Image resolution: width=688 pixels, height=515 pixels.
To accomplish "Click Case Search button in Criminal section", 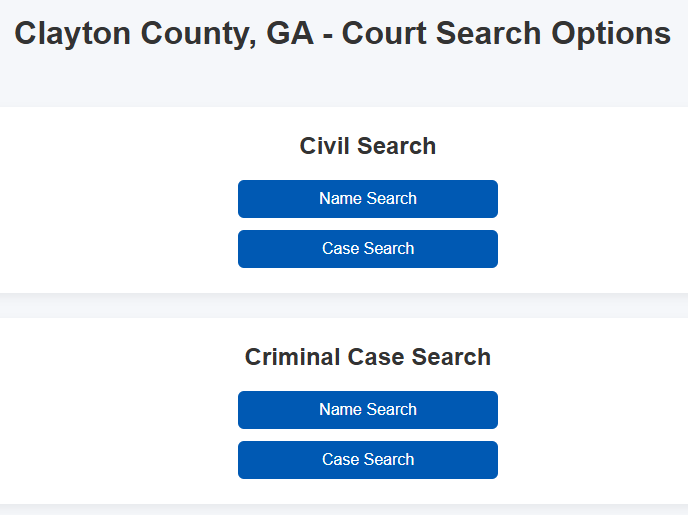I will 368,460.
